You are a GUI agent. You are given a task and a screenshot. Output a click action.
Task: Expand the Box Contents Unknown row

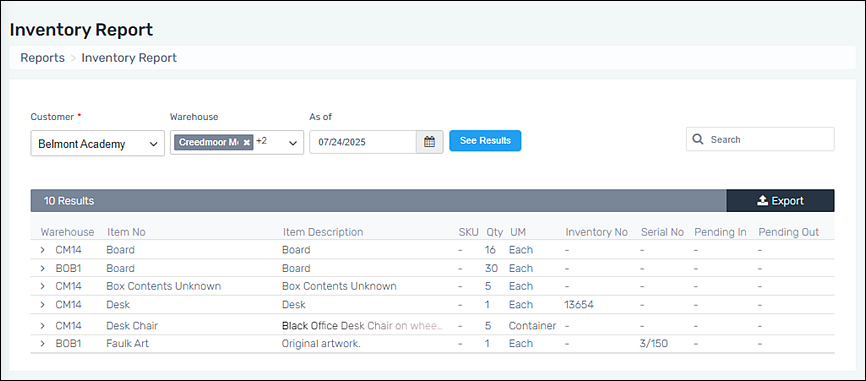tap(43, 287)
